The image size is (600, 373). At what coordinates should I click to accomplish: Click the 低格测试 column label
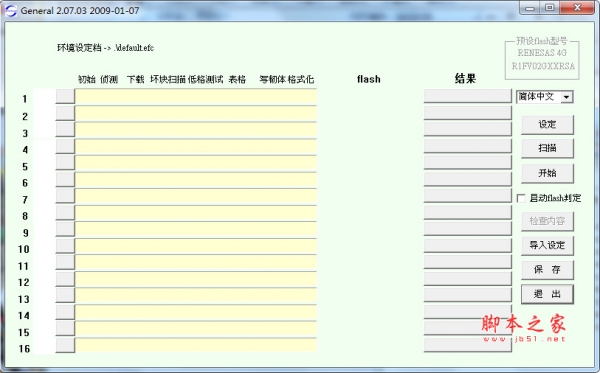(205, 80)
